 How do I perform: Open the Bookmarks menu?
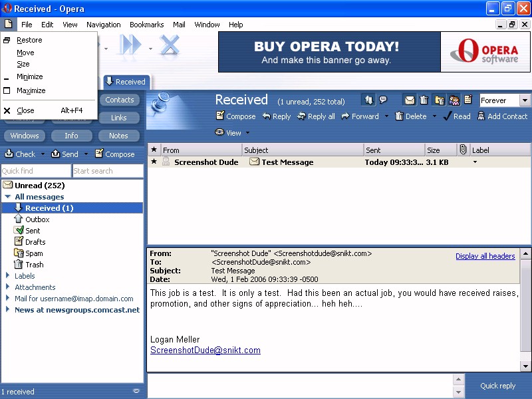click(146, 25)
